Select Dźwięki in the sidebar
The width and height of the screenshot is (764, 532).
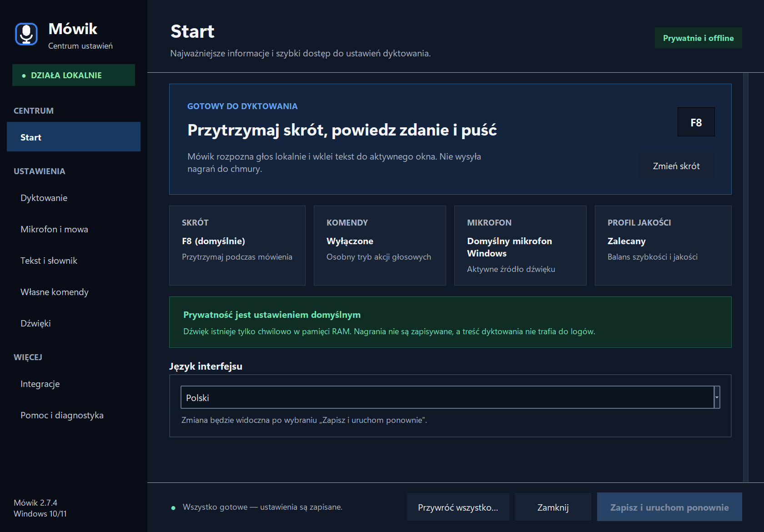tap(74, 323)
